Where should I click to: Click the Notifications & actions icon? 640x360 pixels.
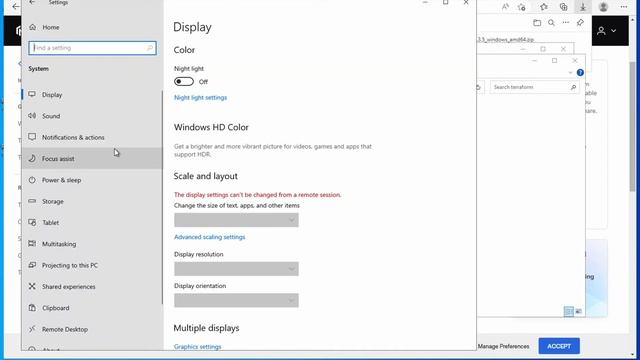(32, 137)
